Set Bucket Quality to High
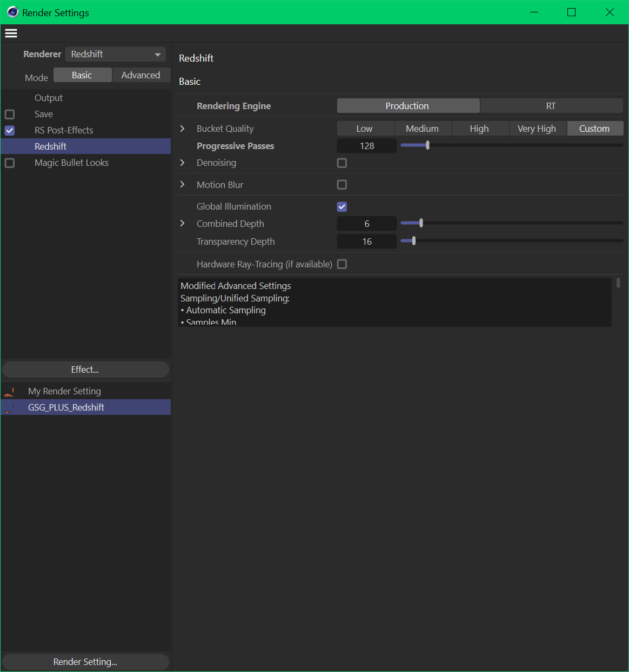Image resolution: width=629 pixels, height=672 pixels. click(x=480, y=129)
